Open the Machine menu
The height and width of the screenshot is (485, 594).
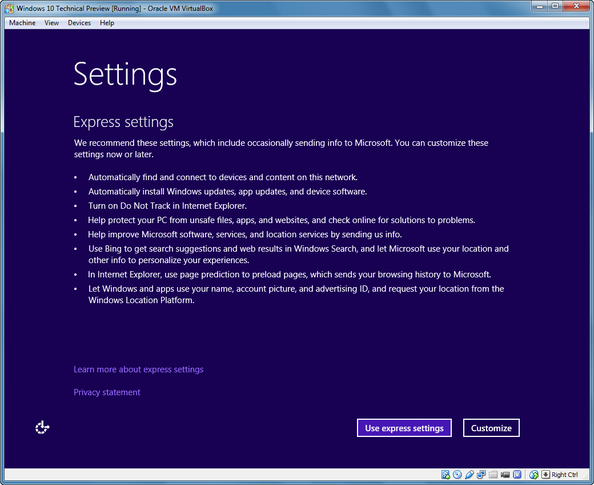click(22, 23)
